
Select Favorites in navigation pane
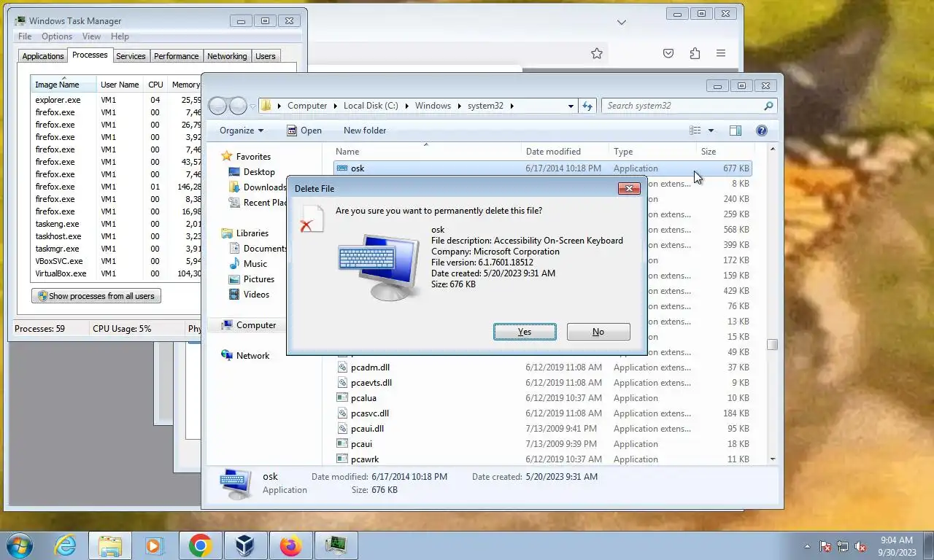pyautogui.click(x=253, y=157)
